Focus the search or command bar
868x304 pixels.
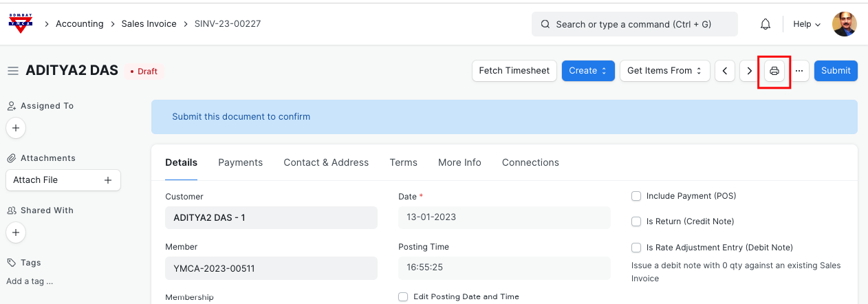[634, 24]
